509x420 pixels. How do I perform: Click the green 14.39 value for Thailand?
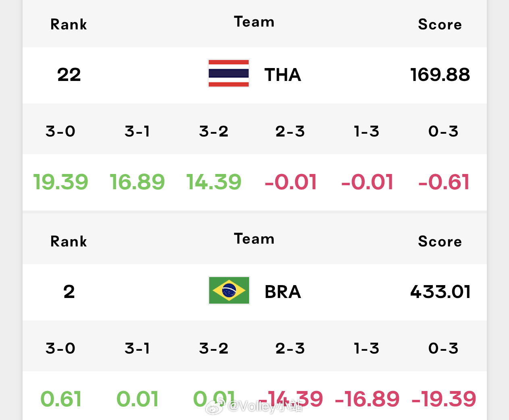(214, 182)
